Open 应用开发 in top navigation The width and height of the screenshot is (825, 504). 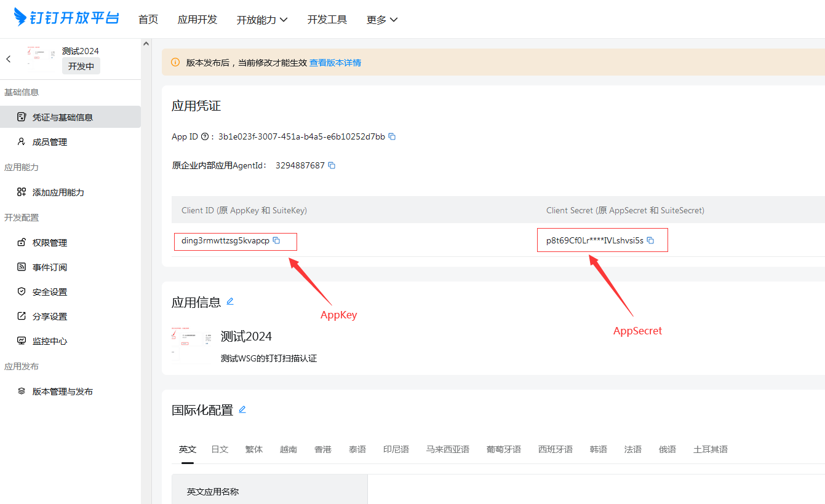point(197,20)
